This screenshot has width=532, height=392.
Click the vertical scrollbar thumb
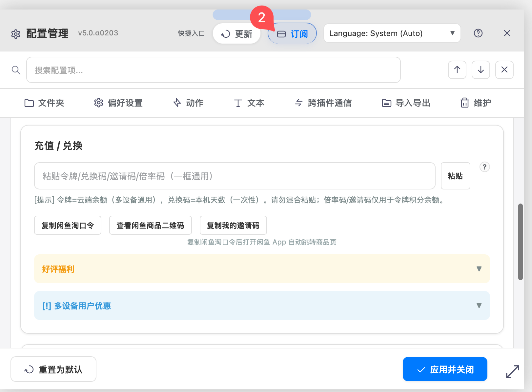(x=520, y=242)
